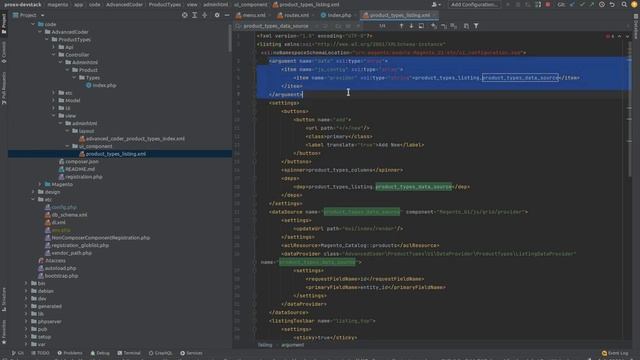Expand the Api folder
640x360 pixels.
[53, 47]
